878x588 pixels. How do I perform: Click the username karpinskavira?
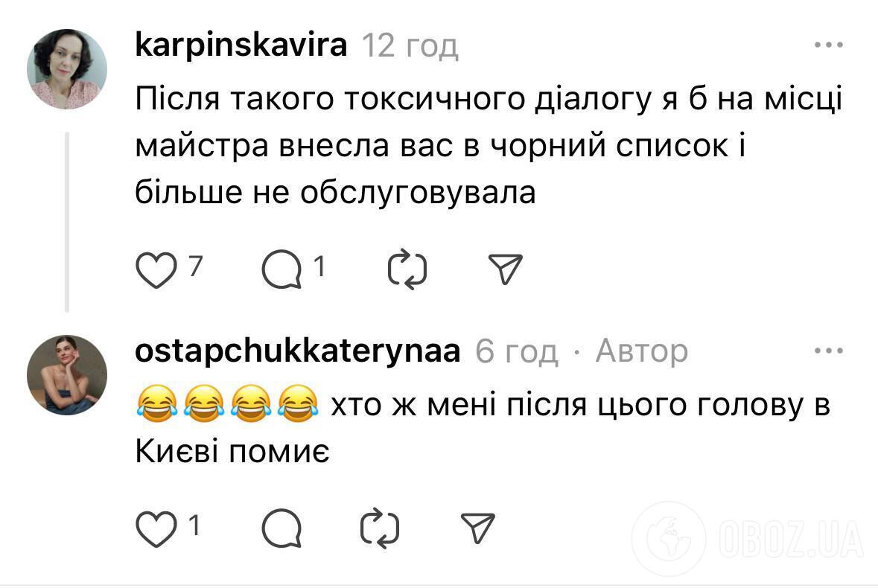pos(241,45)
